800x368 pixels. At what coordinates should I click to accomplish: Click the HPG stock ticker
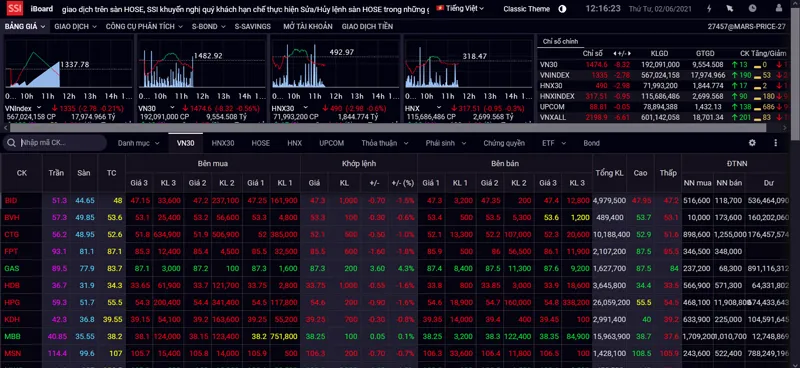click(x=11, y=303)
